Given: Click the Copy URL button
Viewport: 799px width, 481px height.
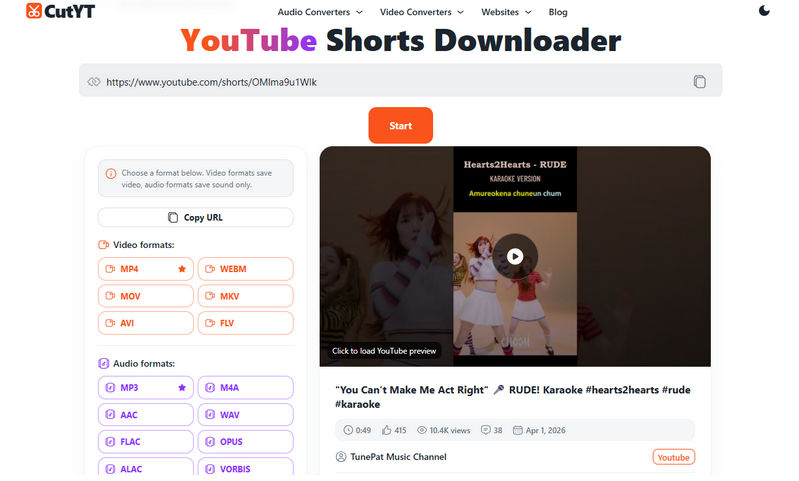Looking at the screenshot, I should pos(196,218).
